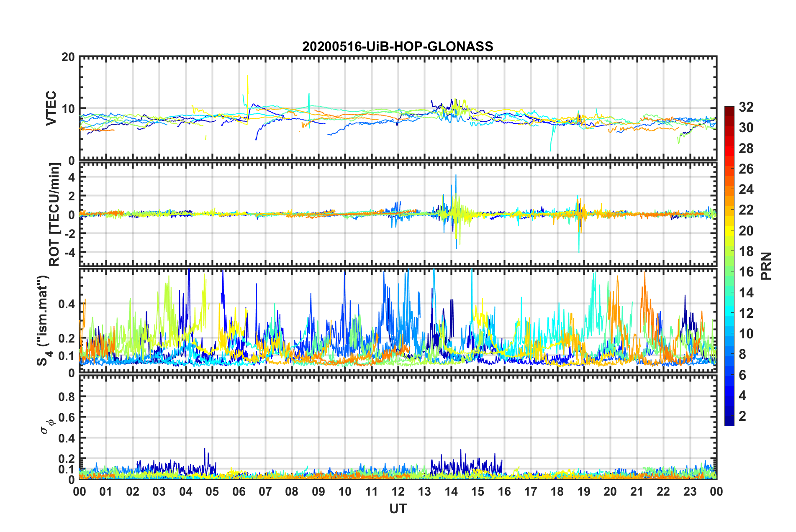Screen dimensions: 796x532
Task: Click colorbar tick label 16
Action: click(x=746, y=272)
